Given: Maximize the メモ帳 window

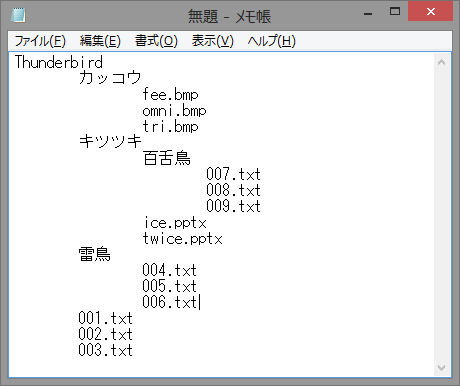Looking at the screenshot, I should pos(395,12).
